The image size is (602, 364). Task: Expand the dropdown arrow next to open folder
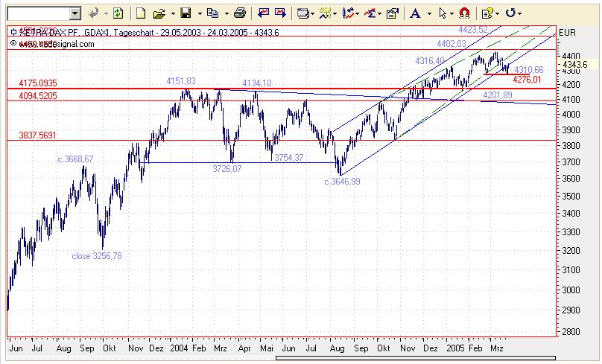point(173,14)
